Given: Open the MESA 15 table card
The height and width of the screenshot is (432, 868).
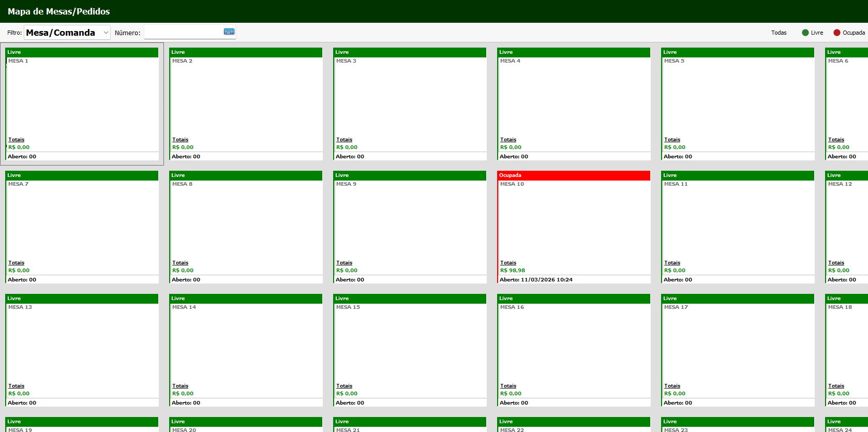Looking at the screenshot, I should pos(410,346).
